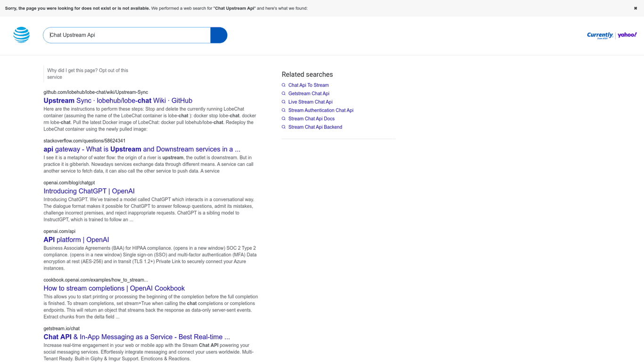Open API platform OpenAI result
This screenshot has height=362, width=644.
click(x=76, y=240)
